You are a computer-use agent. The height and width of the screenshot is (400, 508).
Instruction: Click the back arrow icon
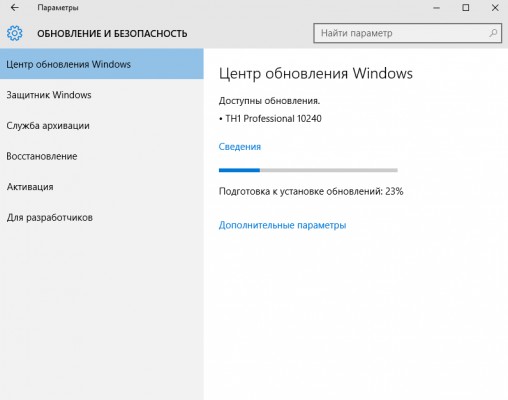tap(15, 7)
